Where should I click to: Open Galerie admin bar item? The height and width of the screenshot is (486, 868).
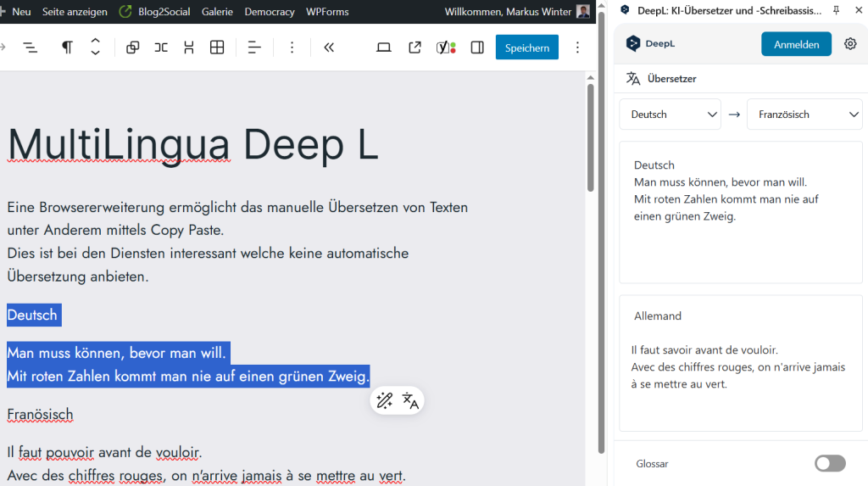[217, 11]
